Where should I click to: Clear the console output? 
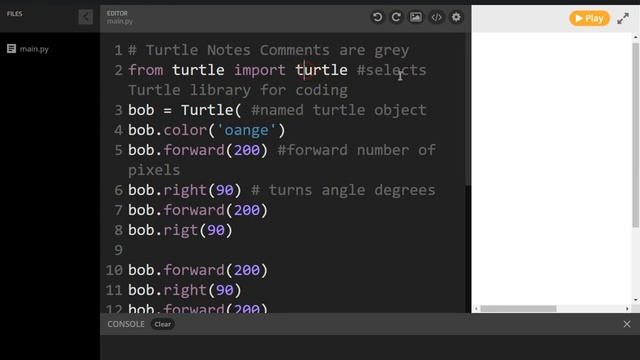[x=162, y=324]
